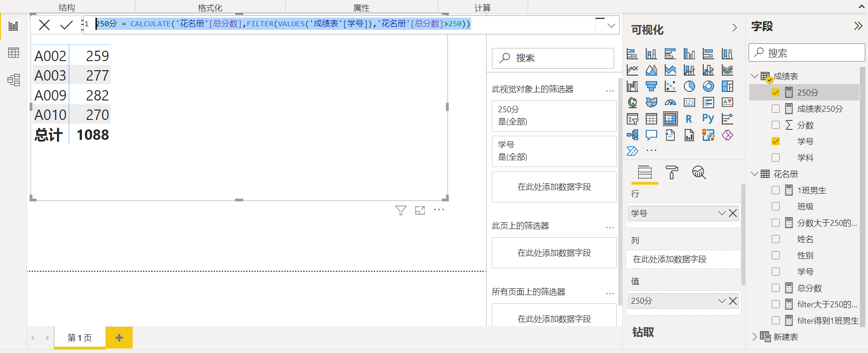
Task: Collapse the ribbon with top-right caret
Action: coord(861,6)
